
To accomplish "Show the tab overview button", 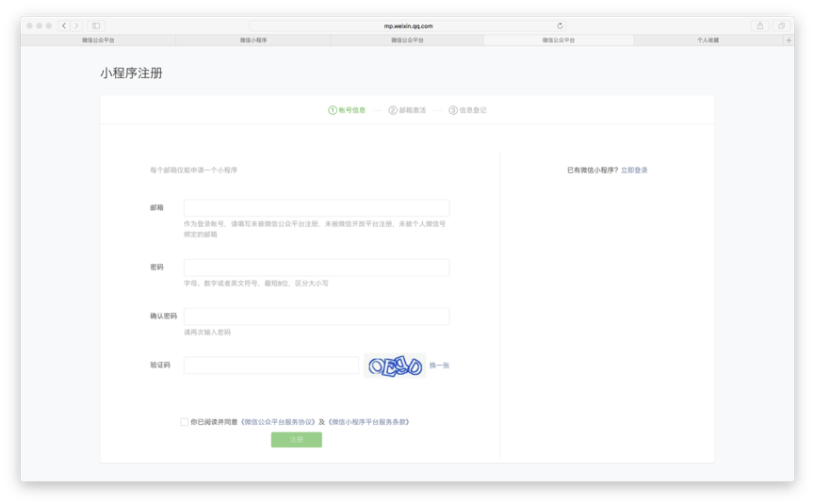I will point(781,25).
